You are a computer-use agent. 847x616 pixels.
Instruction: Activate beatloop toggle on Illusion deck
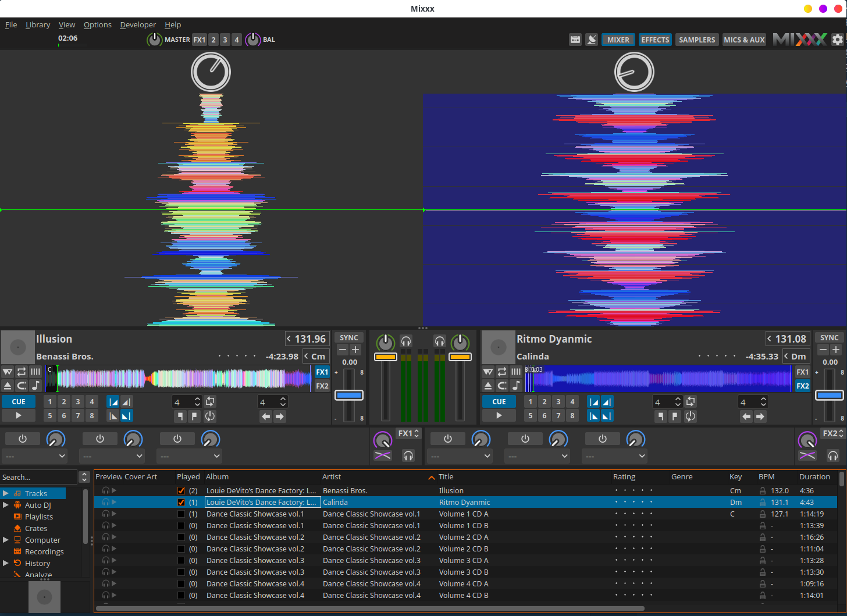(210, 401)
